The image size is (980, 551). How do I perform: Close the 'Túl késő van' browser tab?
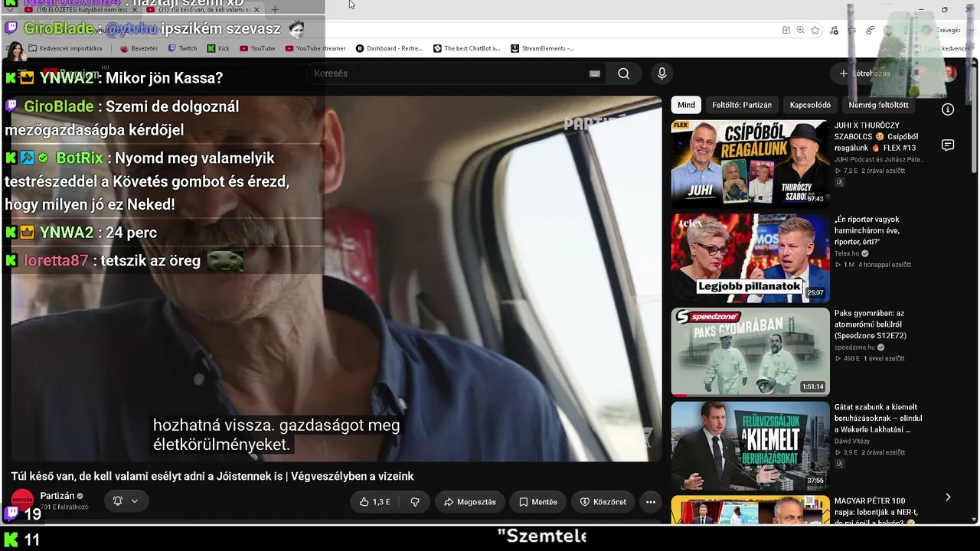pyautogui.click(x=257, y=10)
